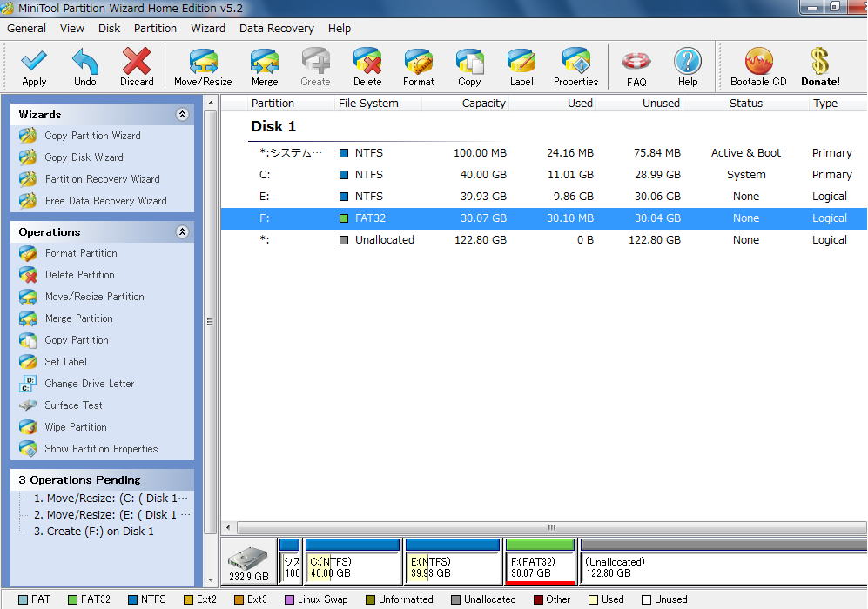868x609 pixels.
Task: Sort by the Capacity column header
Action: 465,104
